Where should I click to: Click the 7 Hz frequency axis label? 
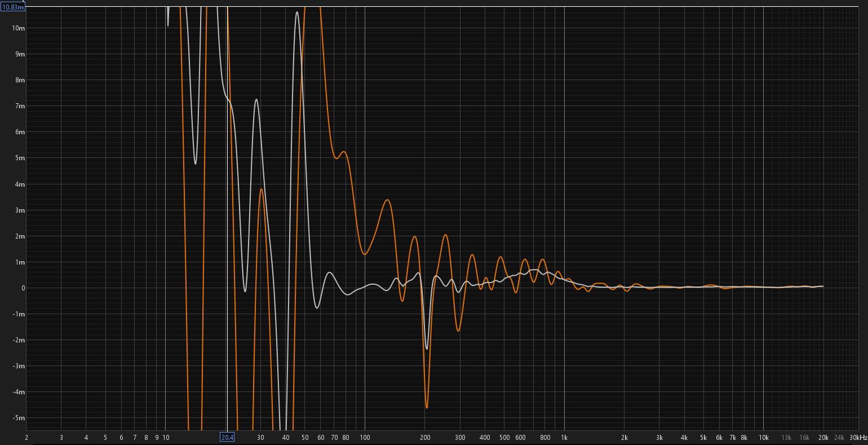coord(135,438)
